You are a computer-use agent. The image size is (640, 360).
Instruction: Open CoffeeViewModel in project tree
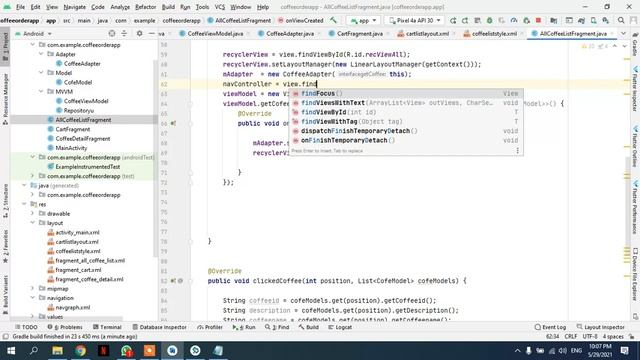[x=86, y=101]
